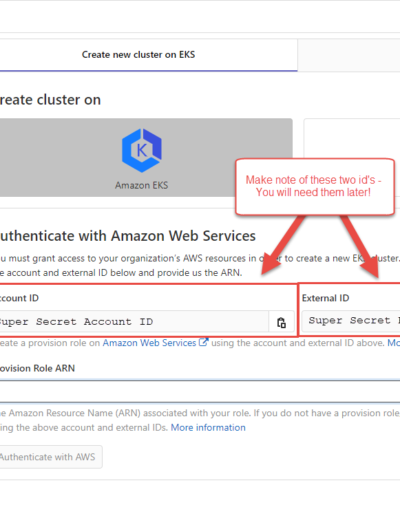This screenshot has height=516, width=400.
Task: Click the external link icon after Amazon Web Services
Action: 203,342
